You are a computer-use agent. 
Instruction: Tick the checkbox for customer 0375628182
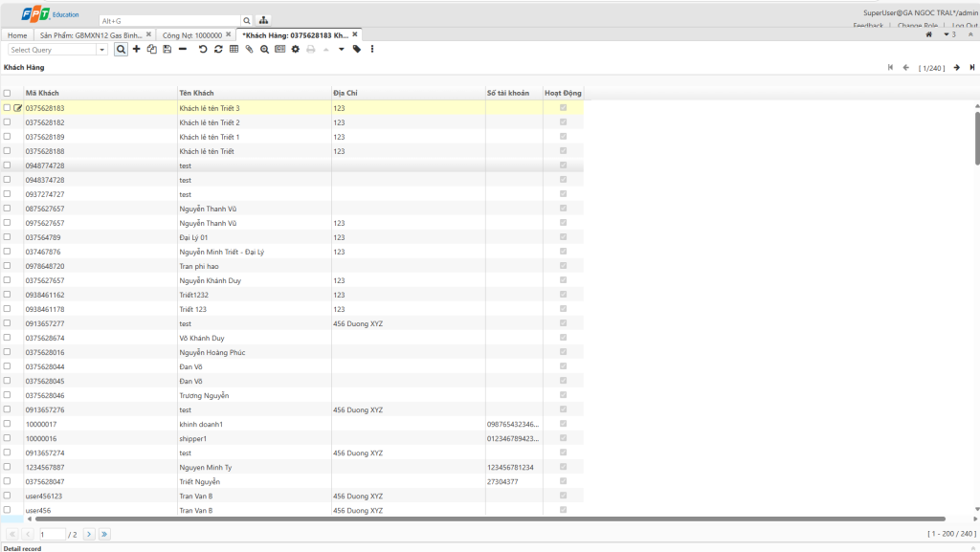[8, 122]
